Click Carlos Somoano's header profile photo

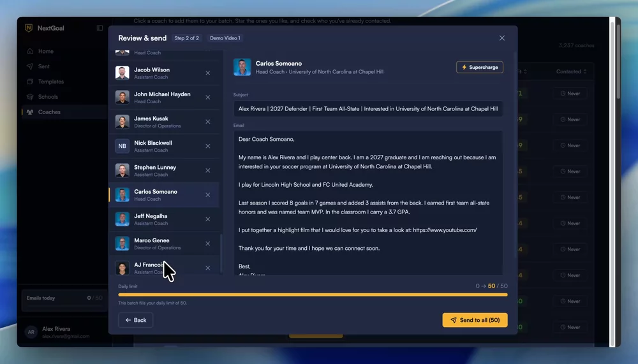coord(242,67)
